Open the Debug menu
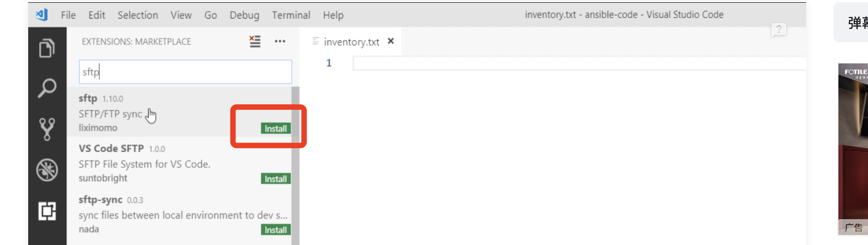 click(244, 15)
